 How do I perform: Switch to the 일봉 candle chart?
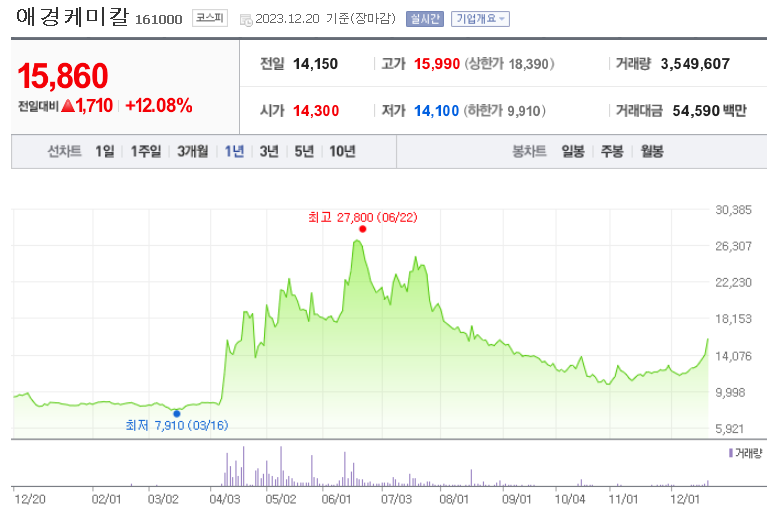point(573,151)
